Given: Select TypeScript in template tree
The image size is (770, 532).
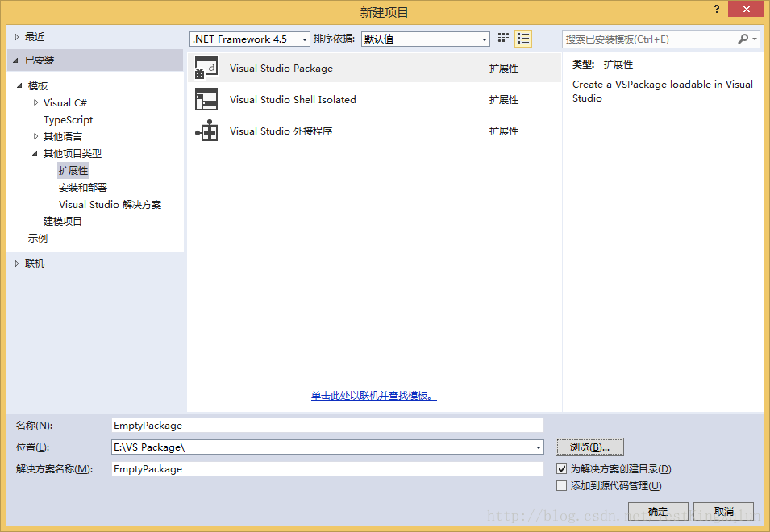Looking at the screenshot, I should point(68,120).
